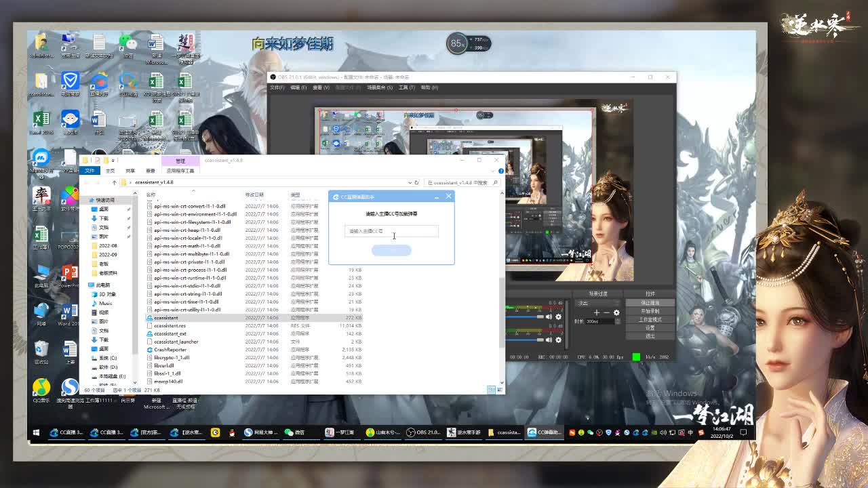Expand the address bar history dropdown
Viewport: 868px width, 488px height.
pyautogui.click(x=409, y=182)
